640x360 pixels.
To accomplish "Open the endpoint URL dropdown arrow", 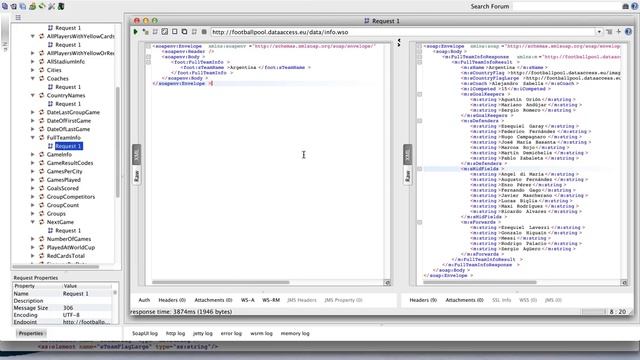I will click(599, 32).
